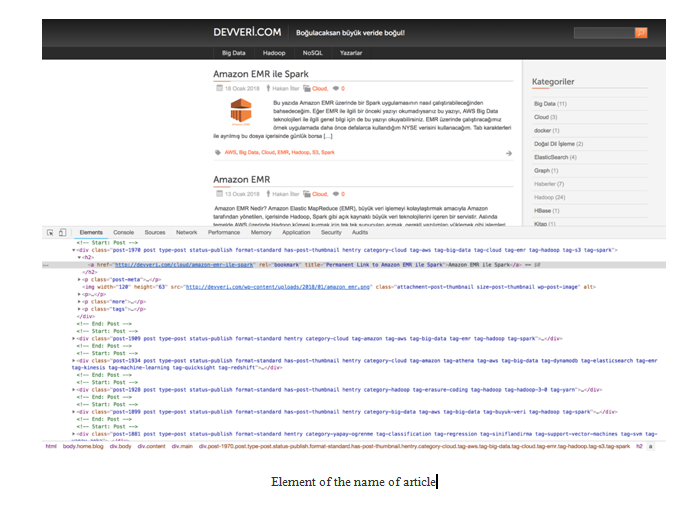This screenshot has width=699, height=512.
Task: Expand the p class post-meta node
Action: (79, 280)
